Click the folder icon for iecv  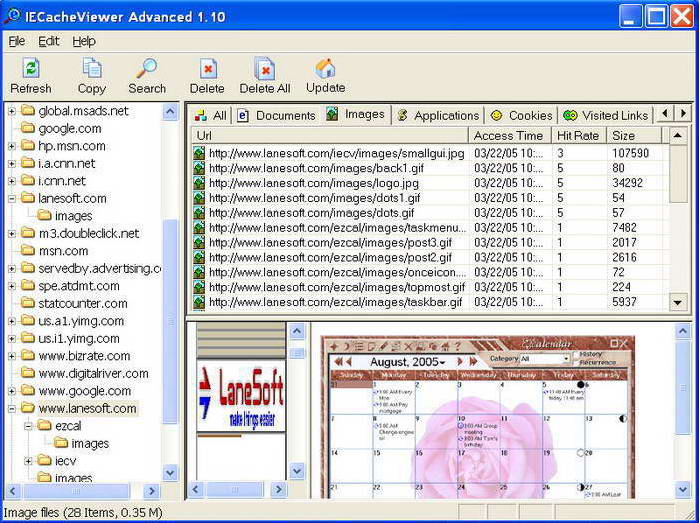pyautogui.click(x=45, y=460)
